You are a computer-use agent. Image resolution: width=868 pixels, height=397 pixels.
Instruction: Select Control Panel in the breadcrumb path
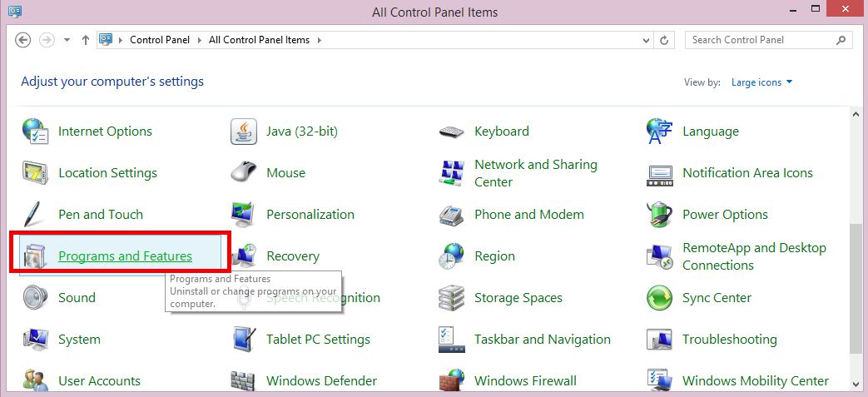[158, 40]
